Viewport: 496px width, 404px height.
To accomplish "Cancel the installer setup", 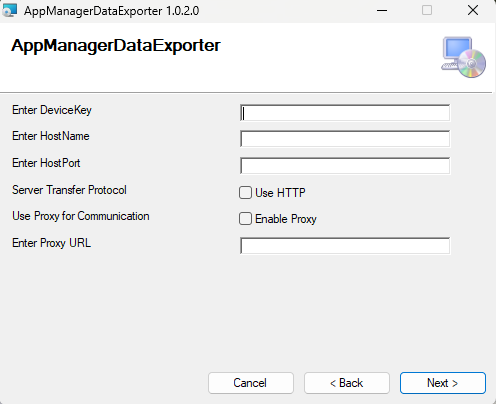I will pyautogui.click(x=251, y=383).
